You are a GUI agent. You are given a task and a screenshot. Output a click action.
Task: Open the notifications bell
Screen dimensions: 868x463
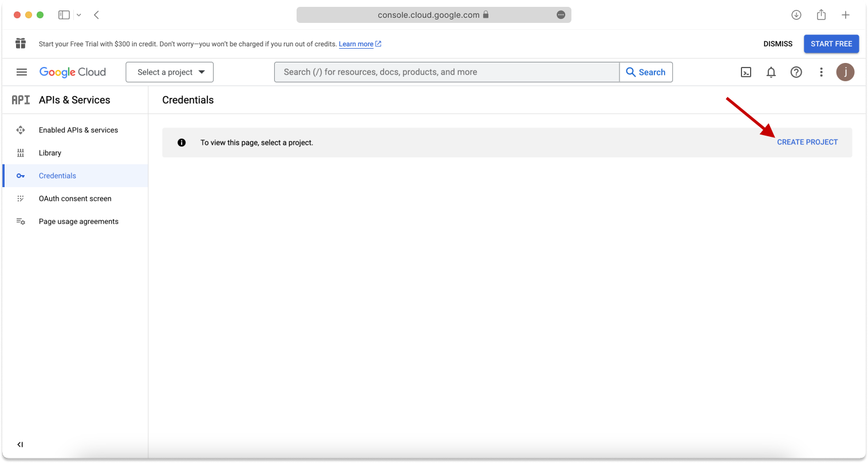point(771,72)
